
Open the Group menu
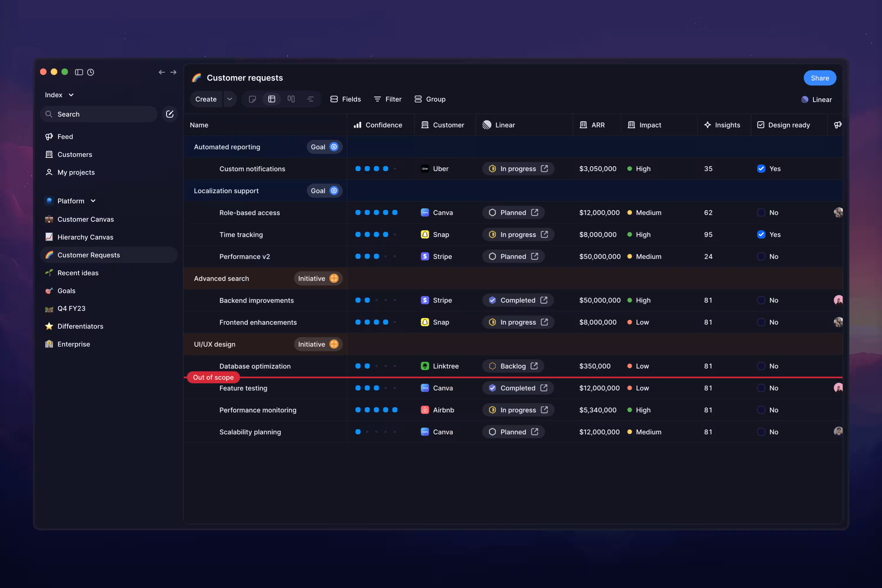430,99
